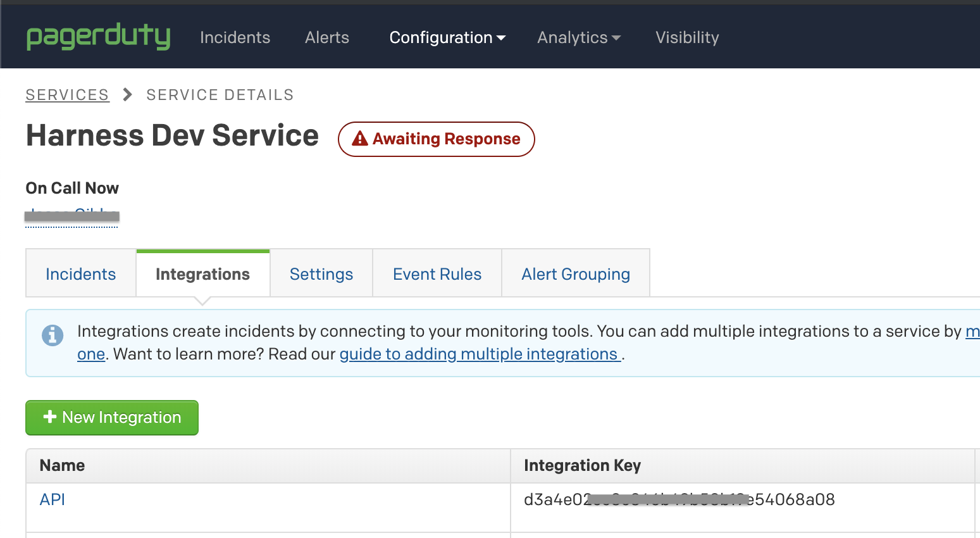Navigate back via SERVICES breadcrumb link
Viewport: 980px width, 538px height.
tap(67, 95)
